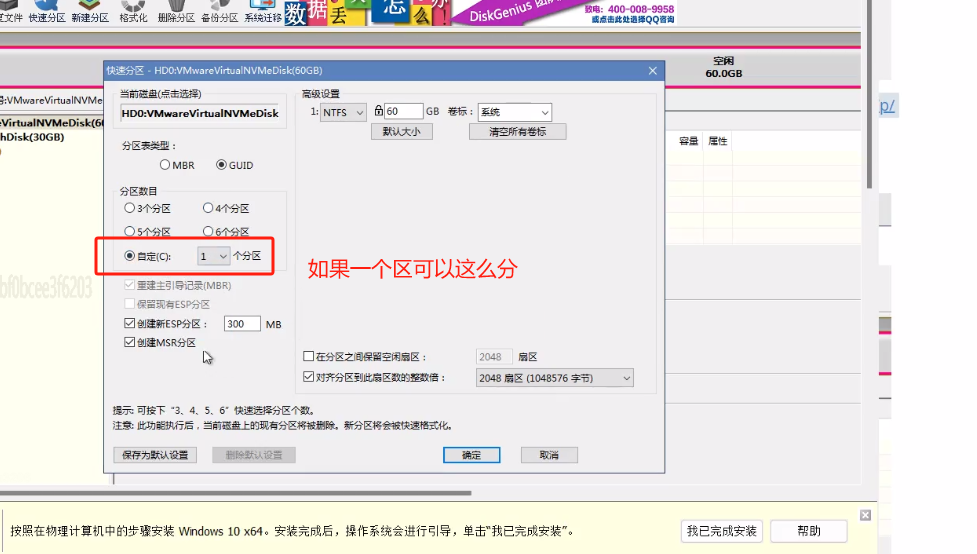Close the 快速分区 dialog
Image resolution: width=977 pixels, height=554 pixels.
click(x=652, y=70)
